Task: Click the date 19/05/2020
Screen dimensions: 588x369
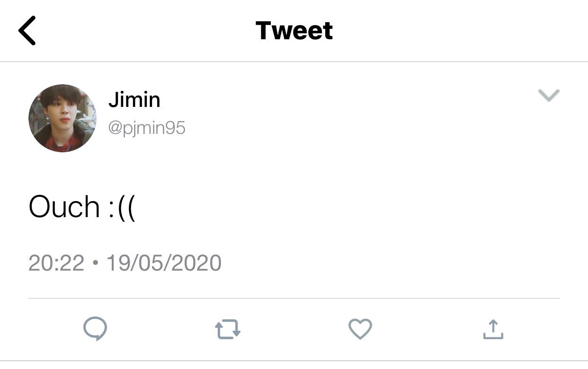Action: pos(164,263)
